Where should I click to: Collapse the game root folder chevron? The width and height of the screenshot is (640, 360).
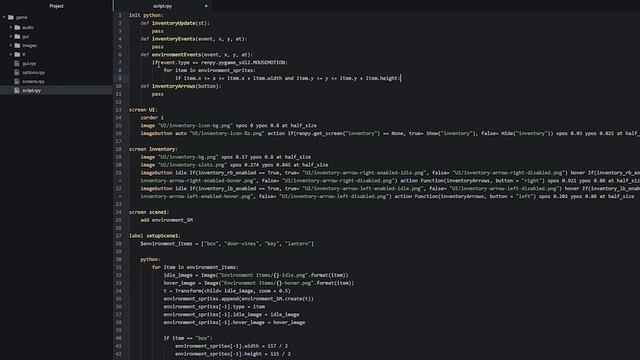tap(4, 17)
